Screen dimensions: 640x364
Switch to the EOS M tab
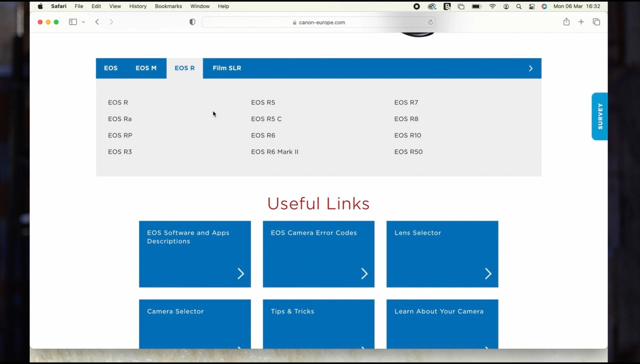146,68
